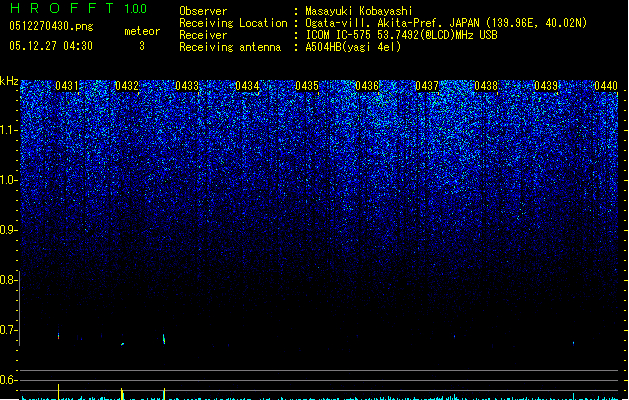Image resolution: width=629 pixels, height=400 pixels.
Task: Click the 0439 time marker
Action: 546,85
